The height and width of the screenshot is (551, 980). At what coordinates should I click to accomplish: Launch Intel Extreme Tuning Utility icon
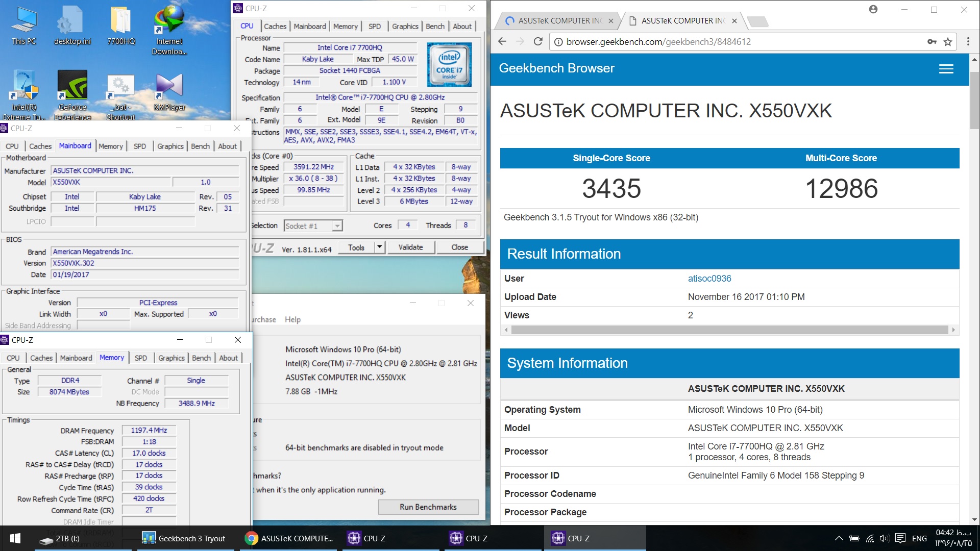coord(24,95)
